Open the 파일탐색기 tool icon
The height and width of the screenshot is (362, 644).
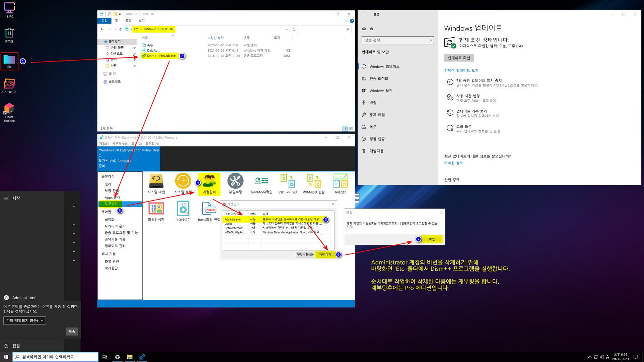pyautogui.click(x=156, y=212)
